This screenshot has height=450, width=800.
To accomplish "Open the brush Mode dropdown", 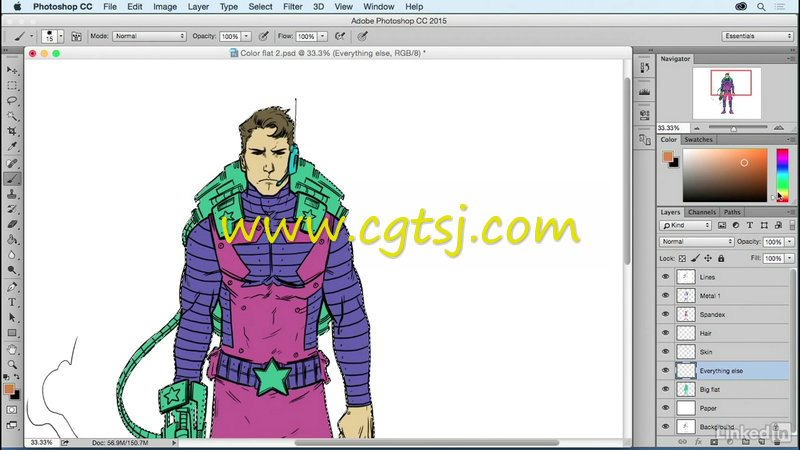I will coord(149,36).
